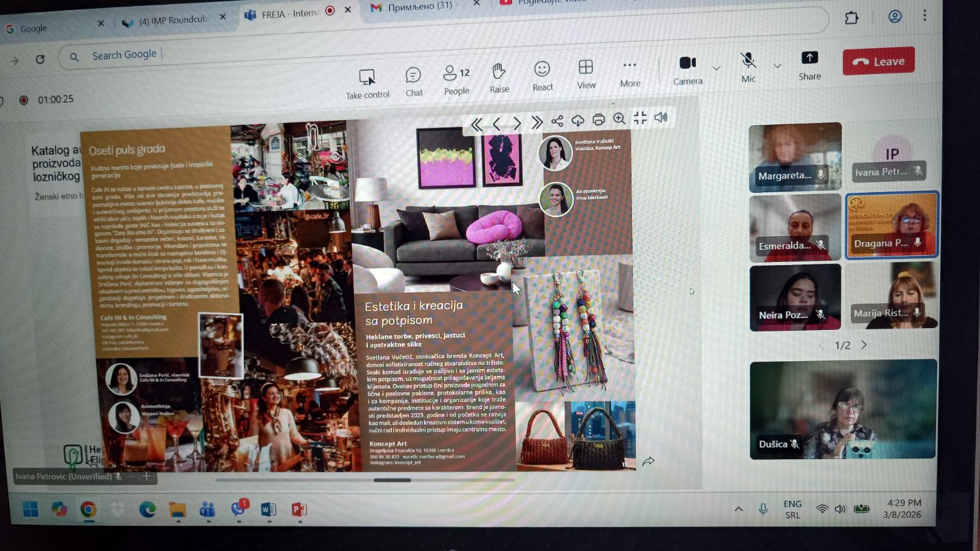
Task: Print the shared catalog document
Action: (x=598, y=119)
